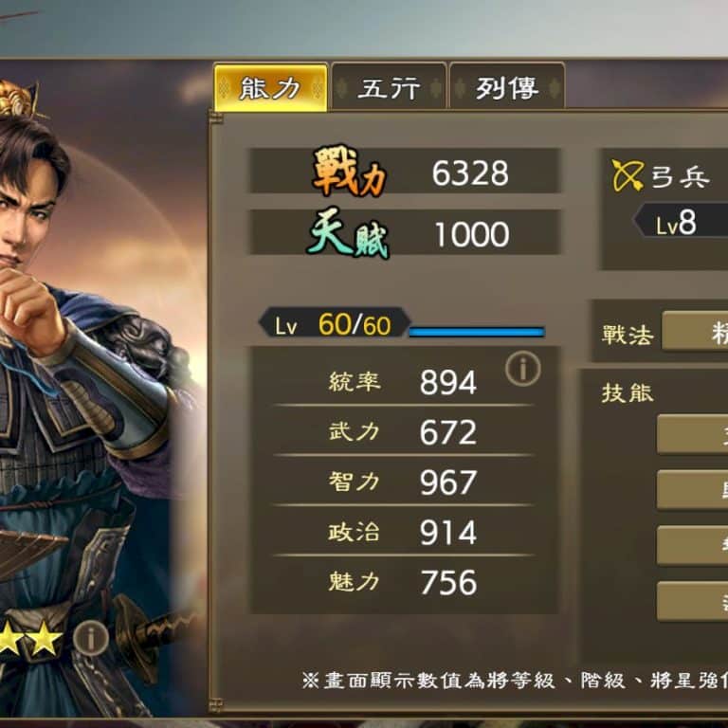Open the 戰法 tactic button
The height and width of the screenshot is (728, 728).
(x=695, y=331)
